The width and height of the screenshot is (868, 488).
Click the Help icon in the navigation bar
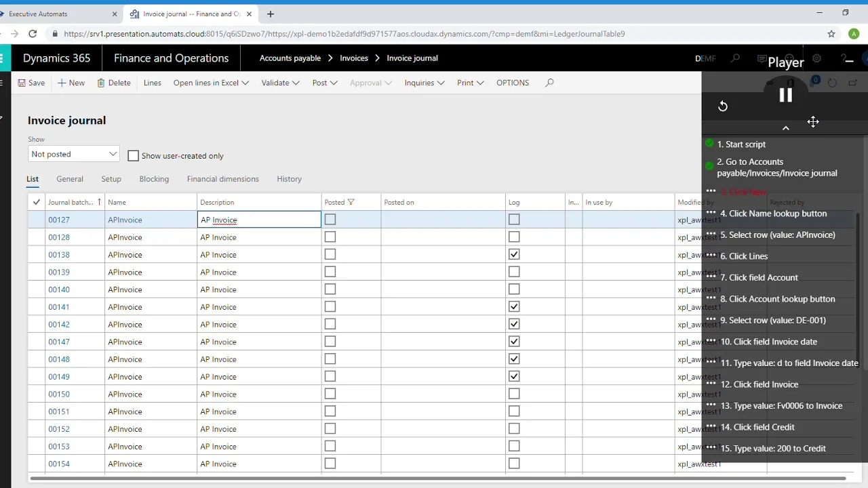pos(844,58)
